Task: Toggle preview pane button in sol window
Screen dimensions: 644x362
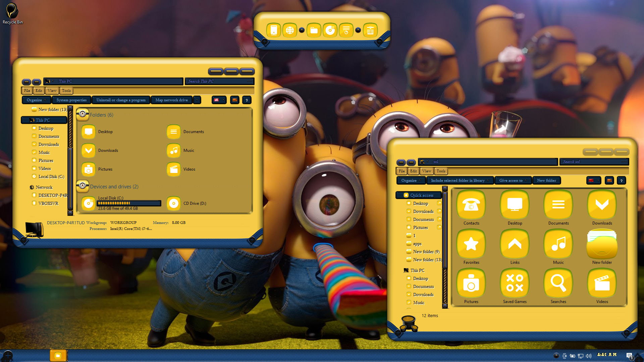Action: tap(609, 180)
